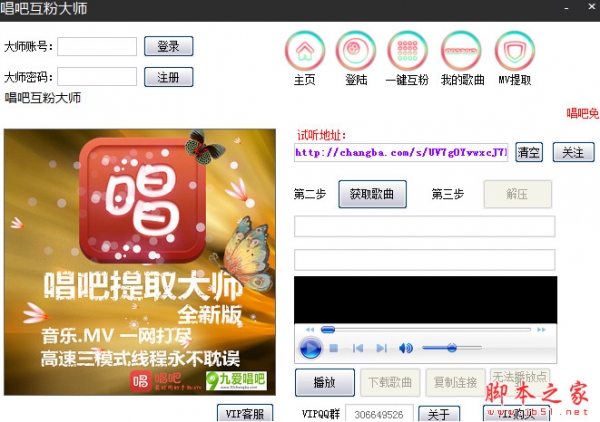Screen dimensions: 600x422
Task: Click the 复制连接 button
Action: (x=455, y=382)
